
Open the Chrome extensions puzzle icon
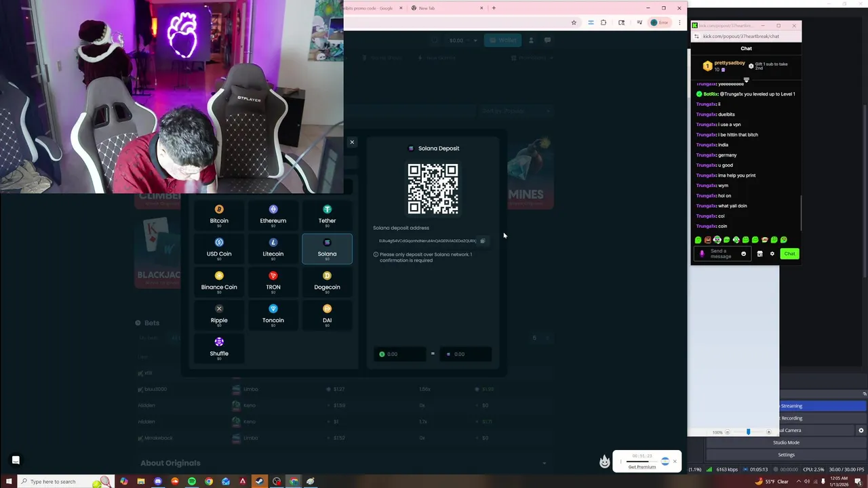[603, 22]
